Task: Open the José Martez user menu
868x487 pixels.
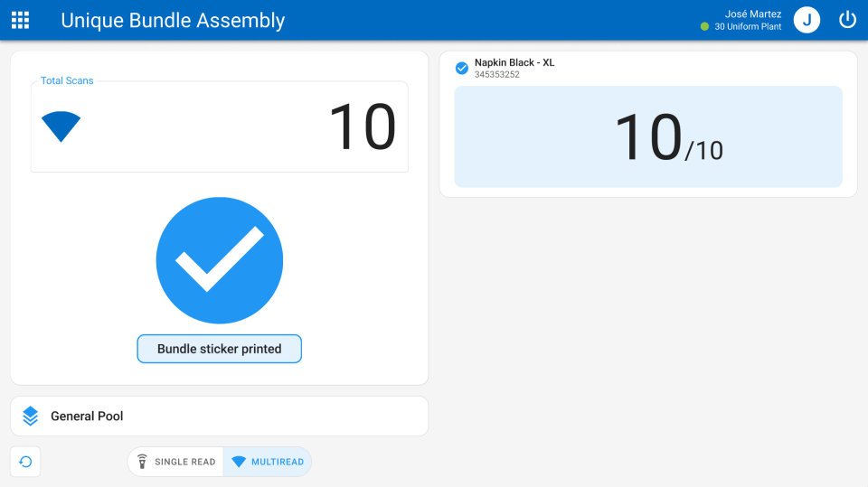Action: (x=752, y=14)
